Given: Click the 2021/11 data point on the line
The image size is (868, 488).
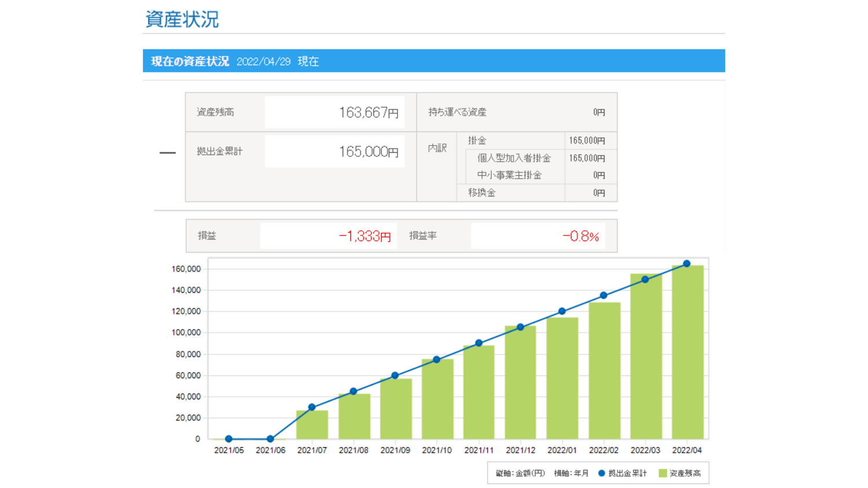Looking at the screenshot, I should point(479,343).
